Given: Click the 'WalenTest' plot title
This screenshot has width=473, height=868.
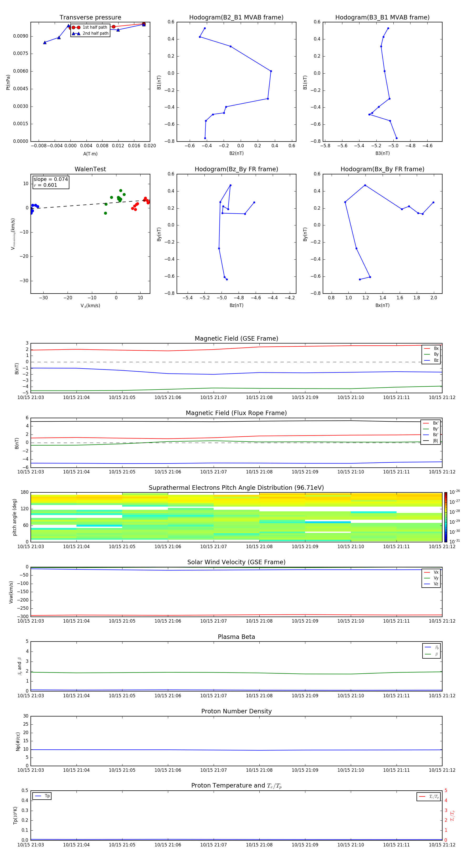Looking at the screenshot, I should [90, 169].
